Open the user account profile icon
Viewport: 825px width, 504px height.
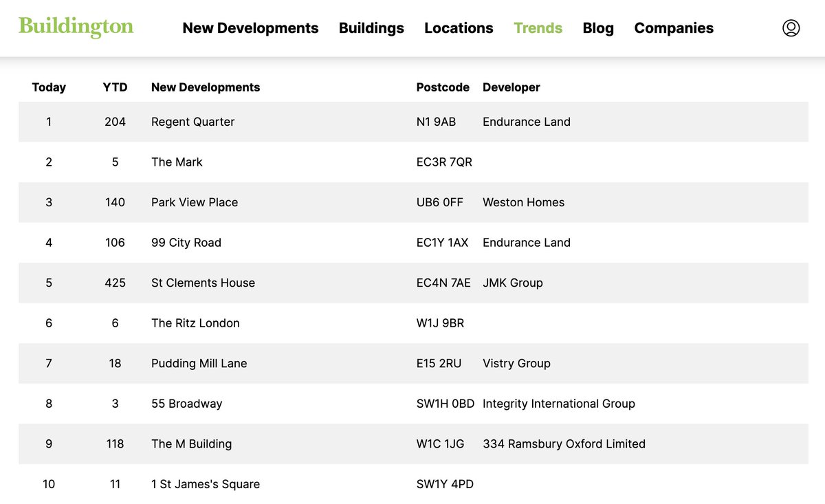791,28
